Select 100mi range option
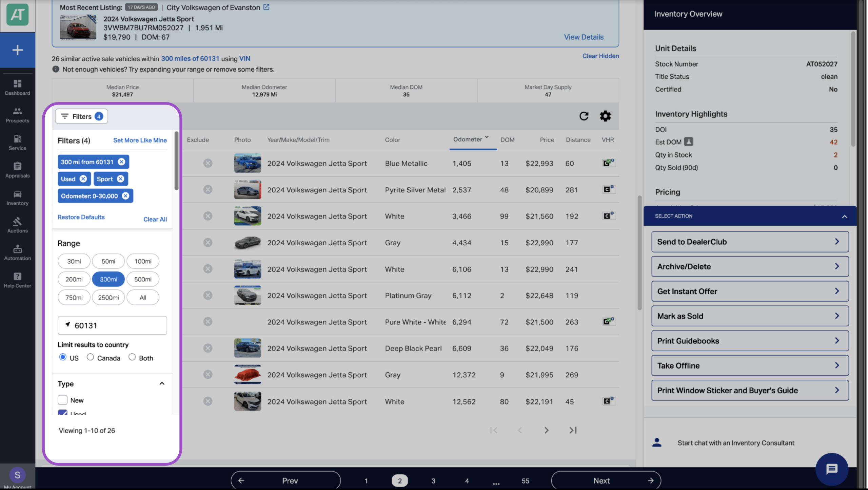Viewport: 868px width, 490px height. [x=143, y=261]
